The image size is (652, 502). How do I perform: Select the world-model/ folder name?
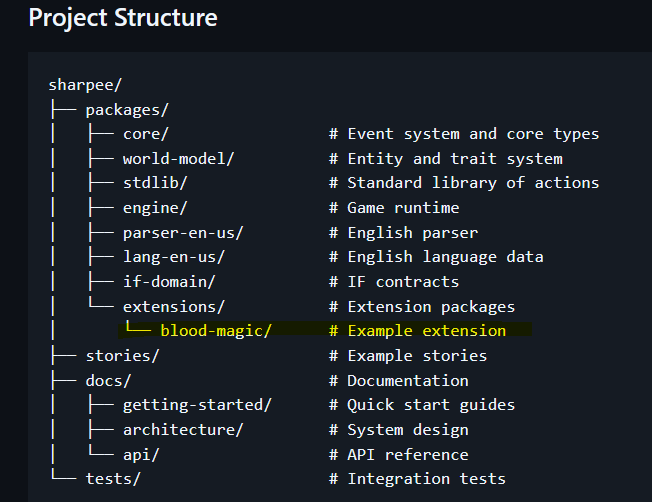(x=178, y=159)
